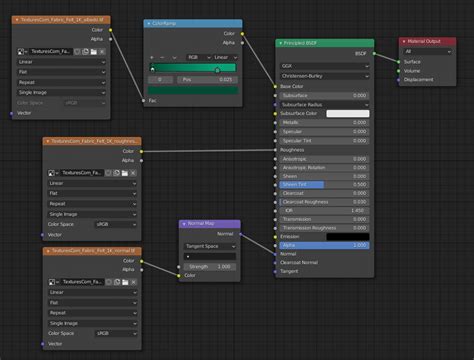The width and height of the screenshot is (474, 360).
Task: Toggle the fake user shield in the roughness texture node
Action: click(x=108, y=173)
